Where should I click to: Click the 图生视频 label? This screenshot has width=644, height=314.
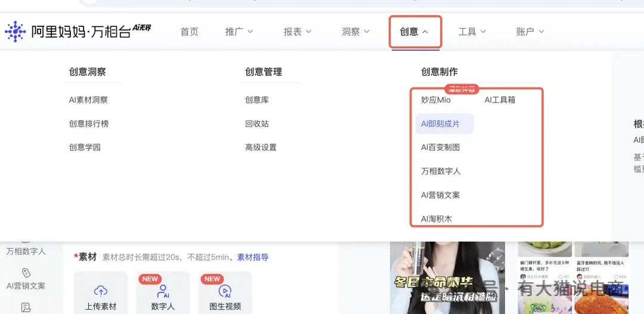[225, 307]
